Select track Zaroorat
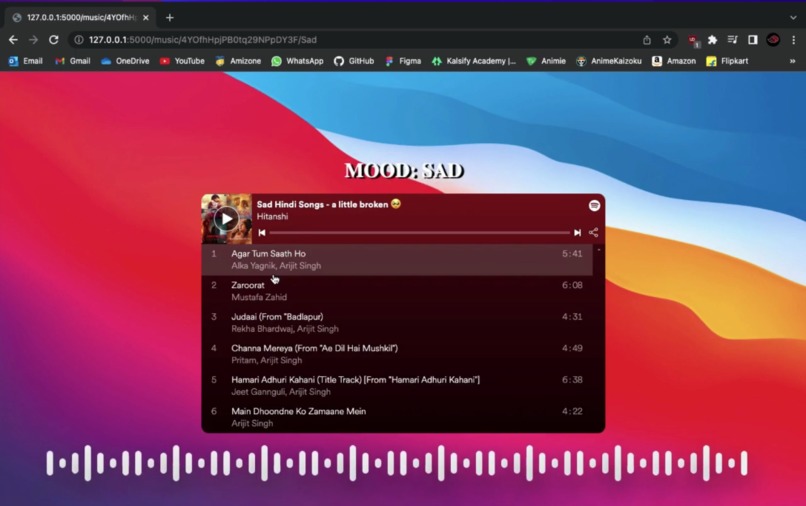806x506 pixels. pyautogui.click(x=397, y=291)
